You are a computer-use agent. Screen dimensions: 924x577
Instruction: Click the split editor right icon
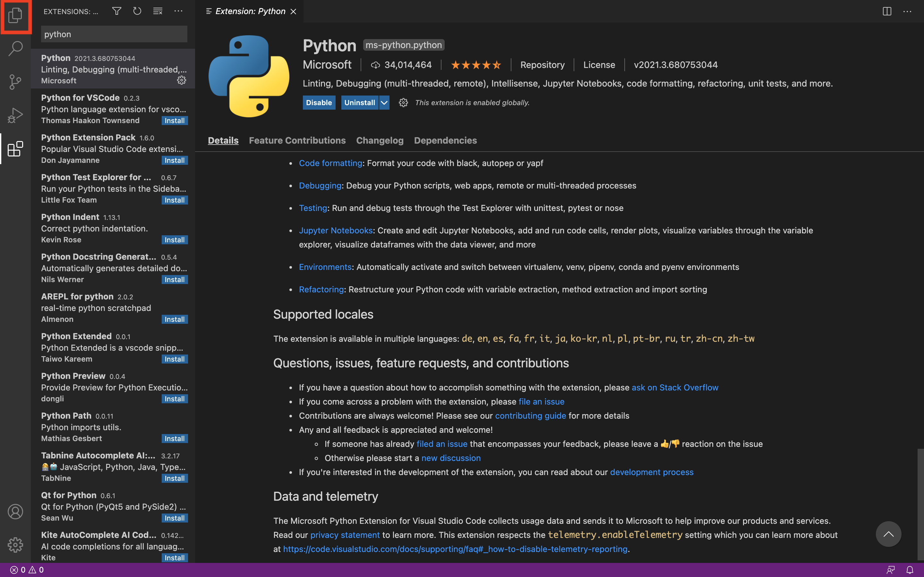886,12
